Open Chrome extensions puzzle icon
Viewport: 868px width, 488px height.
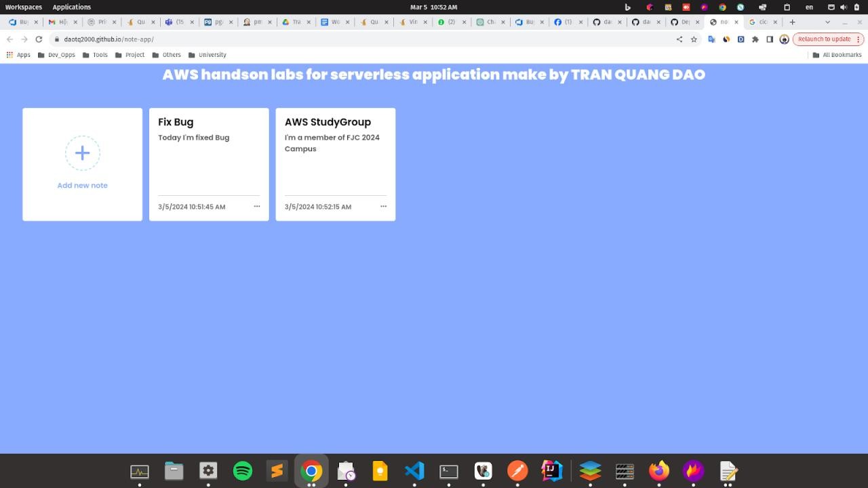click(755, 39)
